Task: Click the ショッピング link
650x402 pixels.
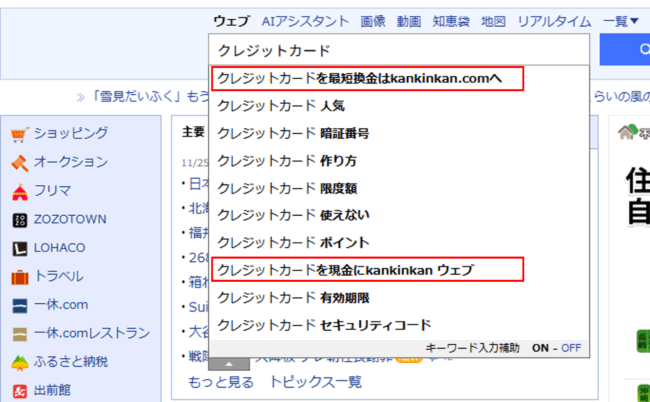Action: (x=71, y=133)
